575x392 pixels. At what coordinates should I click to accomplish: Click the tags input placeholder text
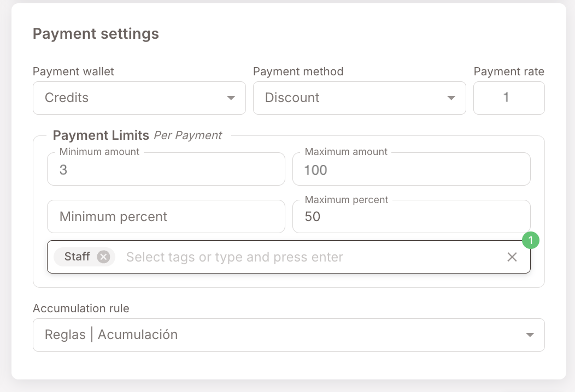coord(234,257)
